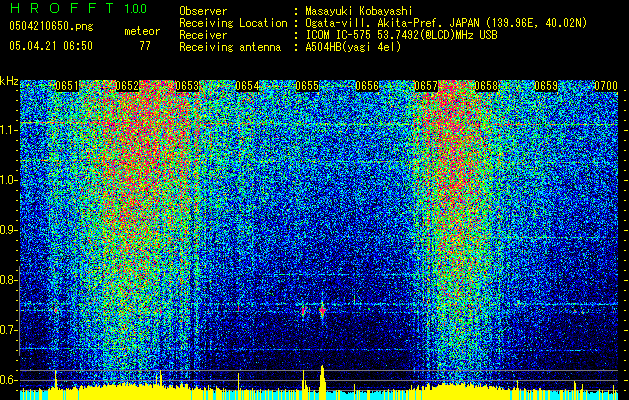Viewport: 629px width, 400px height.
Task: Click the 0656 time marker
Action: [x=367, y=86]
